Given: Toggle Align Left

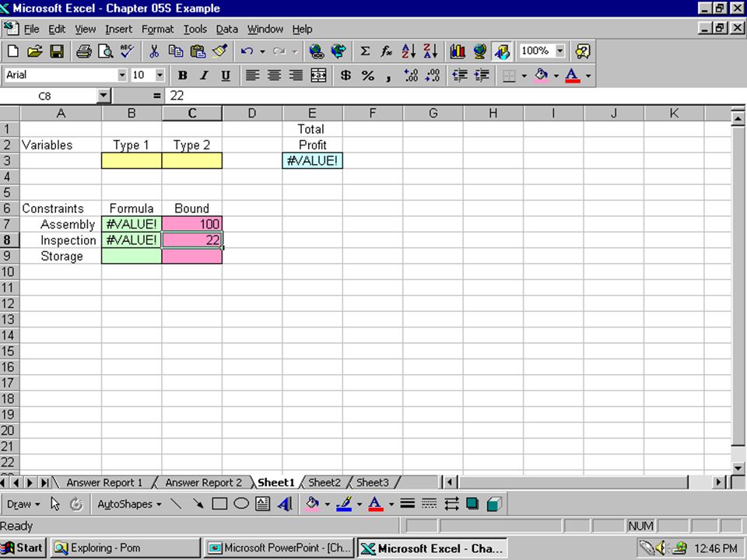Looking at the screenshot, I should [252, 75].
